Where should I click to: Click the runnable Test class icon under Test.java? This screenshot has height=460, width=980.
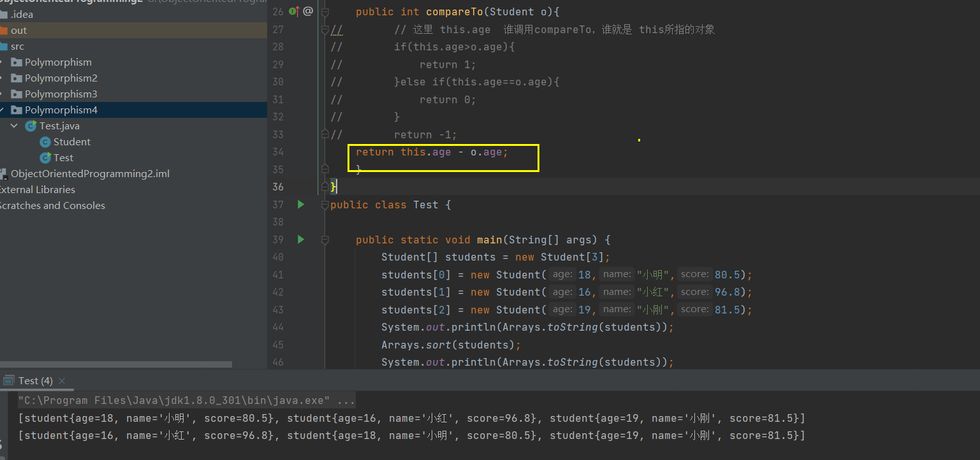pos(45,158)
